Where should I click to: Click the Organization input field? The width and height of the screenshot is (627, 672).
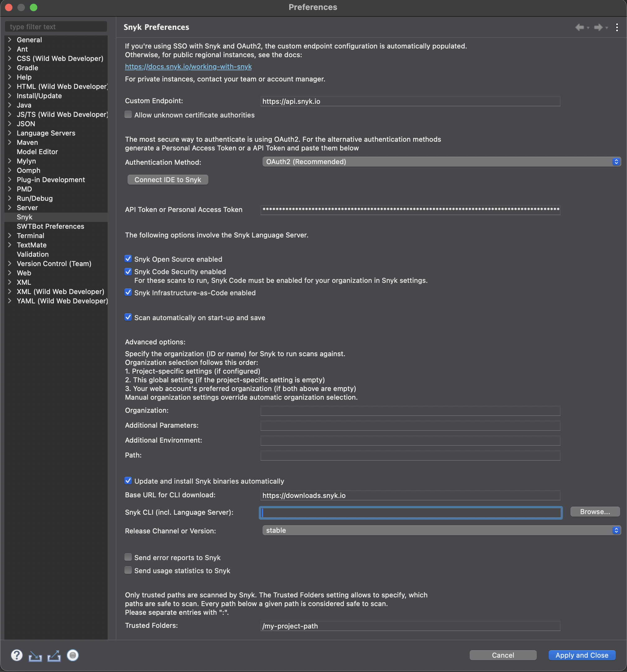[x=410, y=411]
